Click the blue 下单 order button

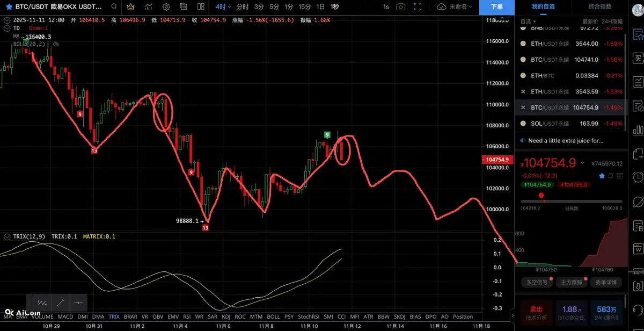pyautogui.click(x=497, y=7)
